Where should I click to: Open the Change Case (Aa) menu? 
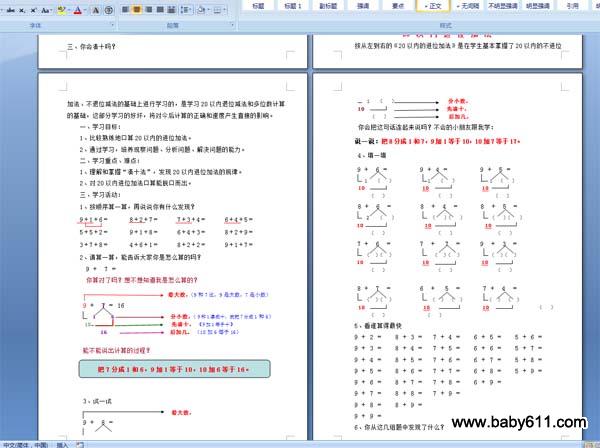pos(46,10)
